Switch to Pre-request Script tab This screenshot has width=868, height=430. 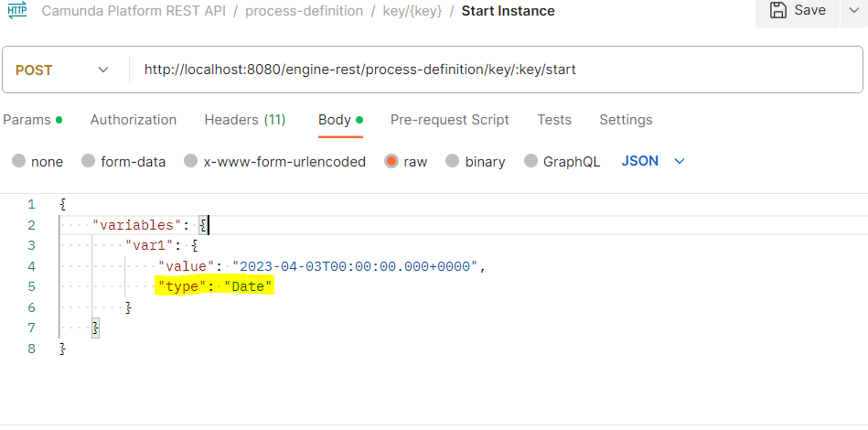[x=449, y=120]
